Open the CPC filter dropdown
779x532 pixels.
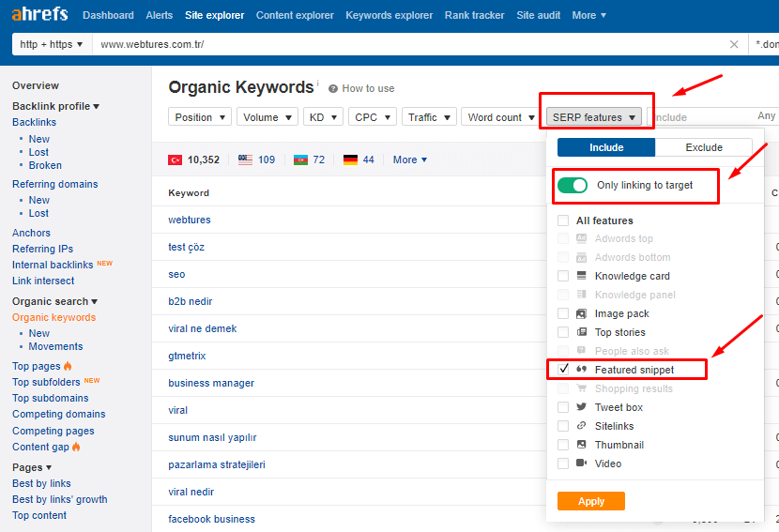[x=373, y=117]
